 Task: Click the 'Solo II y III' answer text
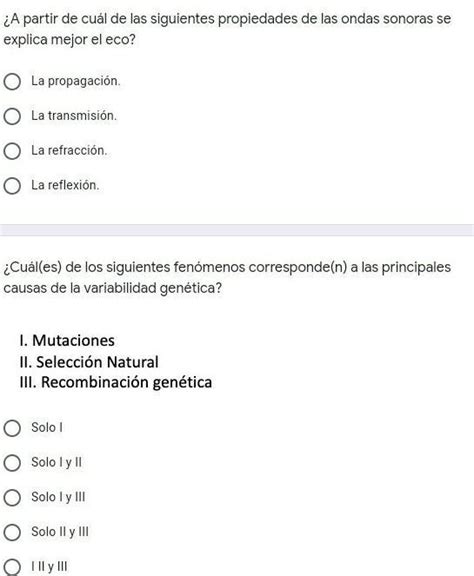pyautogui.click(x=60, y=532)
